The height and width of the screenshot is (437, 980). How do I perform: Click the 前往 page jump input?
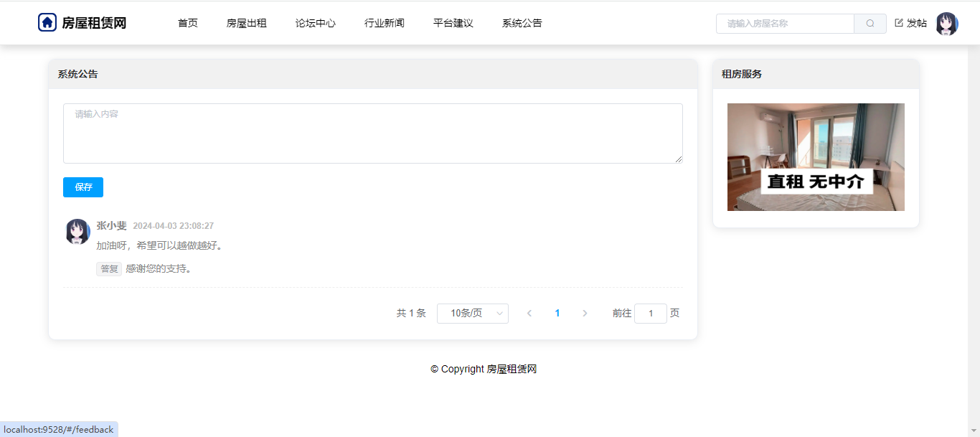(x=651, y=314)
